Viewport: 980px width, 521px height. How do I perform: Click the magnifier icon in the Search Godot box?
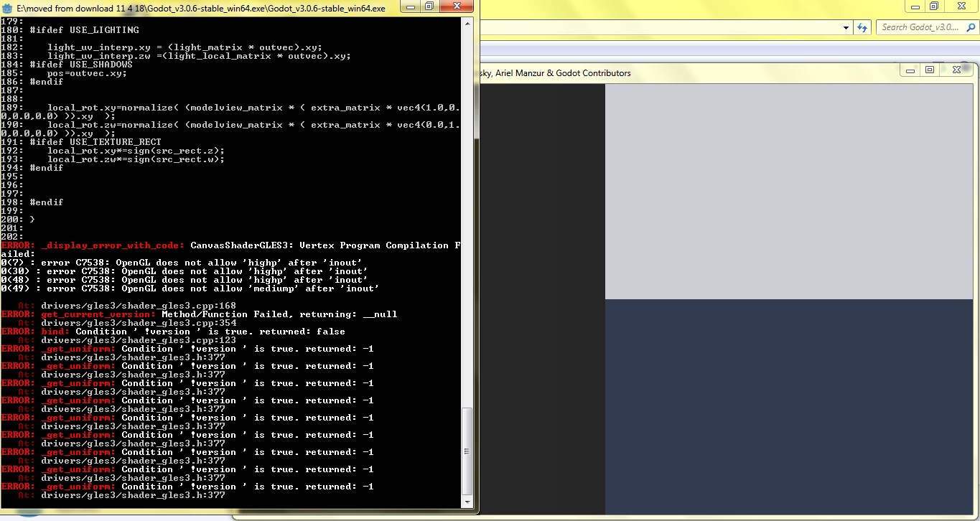pos(969,27)
